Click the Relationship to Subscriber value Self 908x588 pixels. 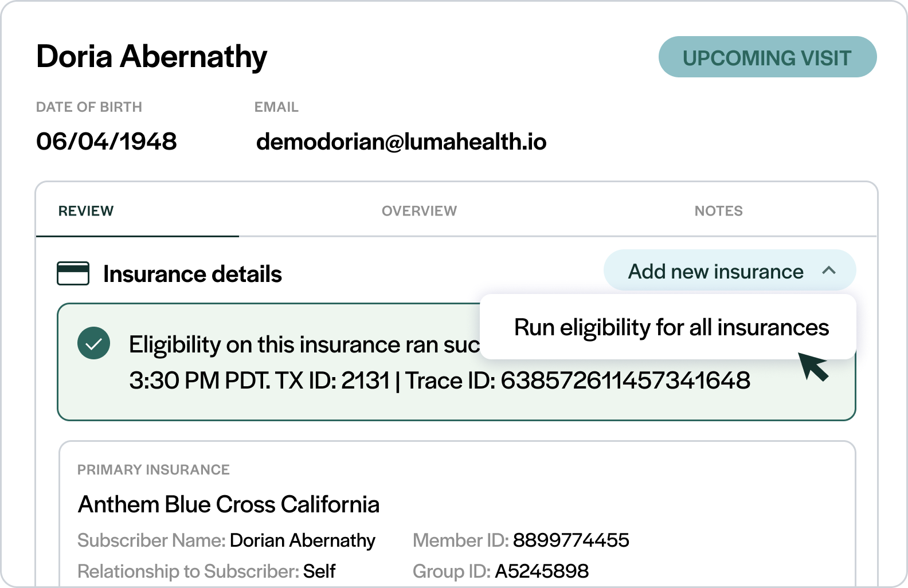click(x=319, y=571)
